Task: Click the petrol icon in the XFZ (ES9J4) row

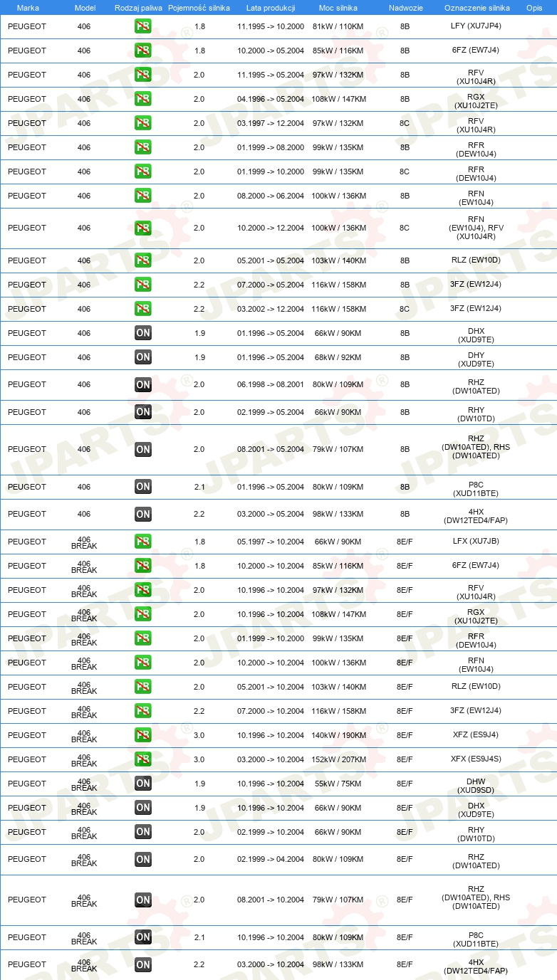Action: tap(142, 735)
